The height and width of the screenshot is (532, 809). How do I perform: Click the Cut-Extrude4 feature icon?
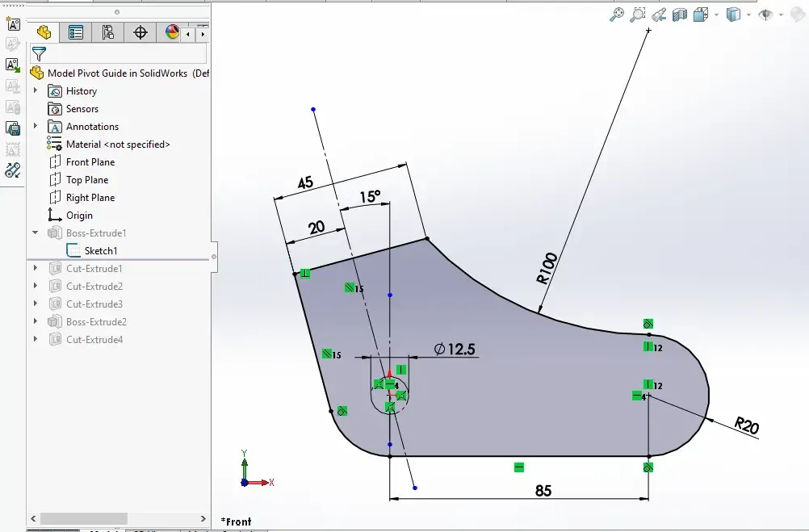(x=55, y=340)
